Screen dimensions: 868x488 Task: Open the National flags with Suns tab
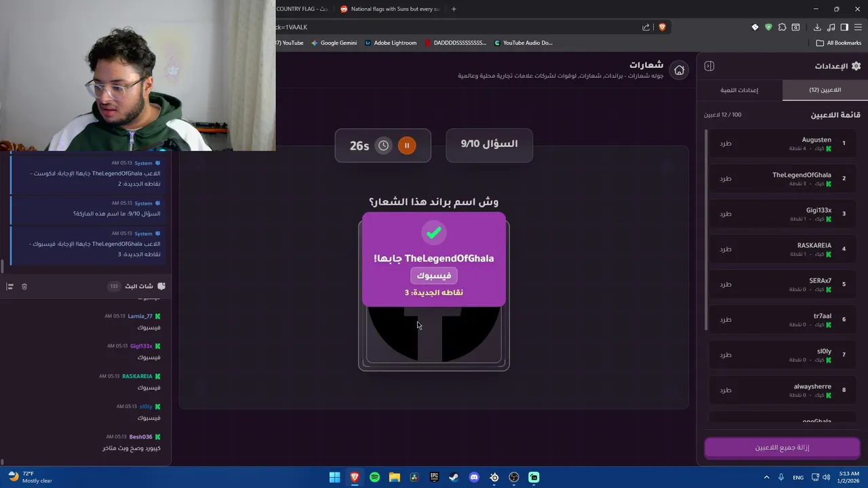[x=390, y=9]
